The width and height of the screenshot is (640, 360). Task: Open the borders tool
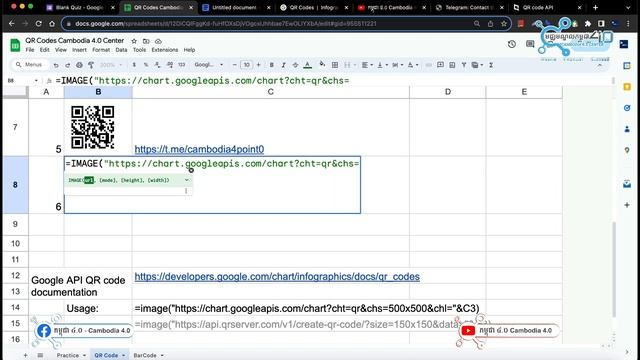(x=335, y=65)
